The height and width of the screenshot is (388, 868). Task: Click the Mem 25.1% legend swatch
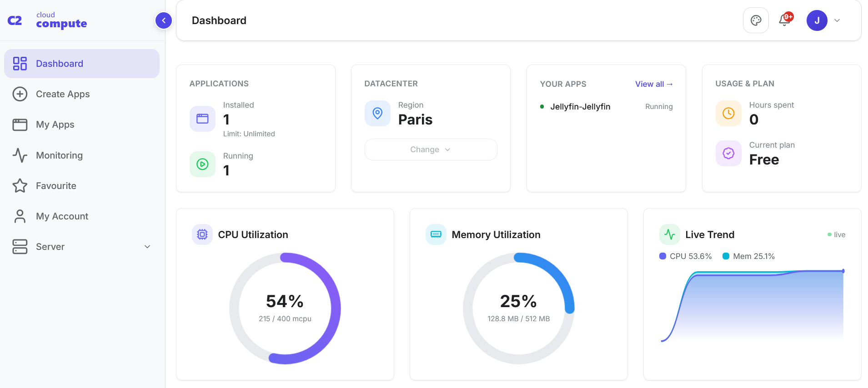coord(726,256)
